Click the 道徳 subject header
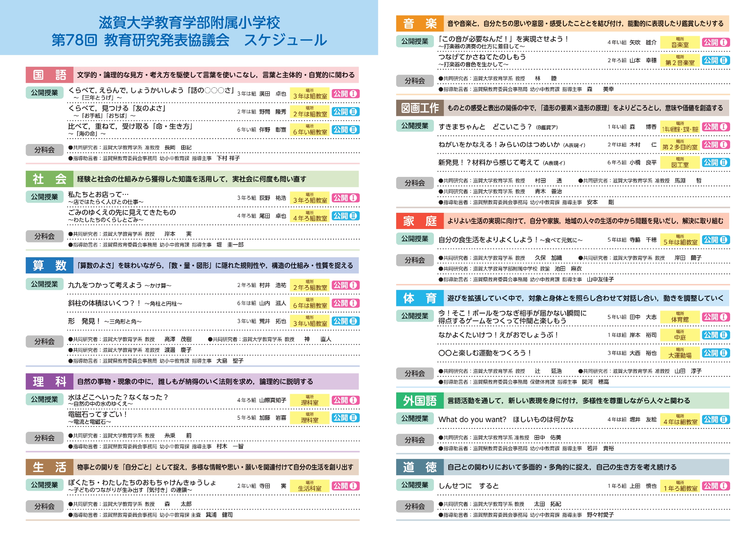This screenshot has height=534, width=756. click(420, 468)
